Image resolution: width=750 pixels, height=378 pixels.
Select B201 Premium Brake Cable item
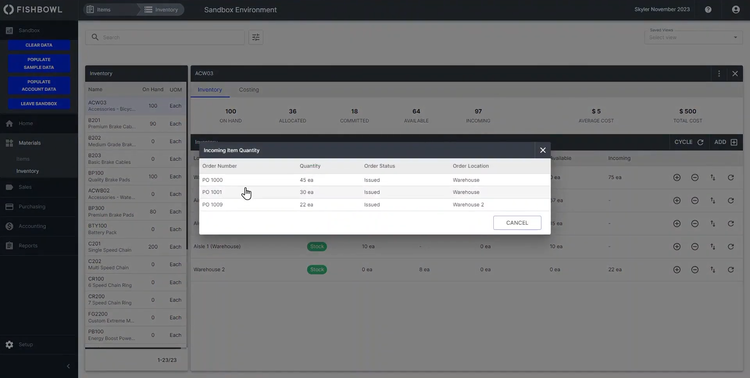[x=136, y=123]
